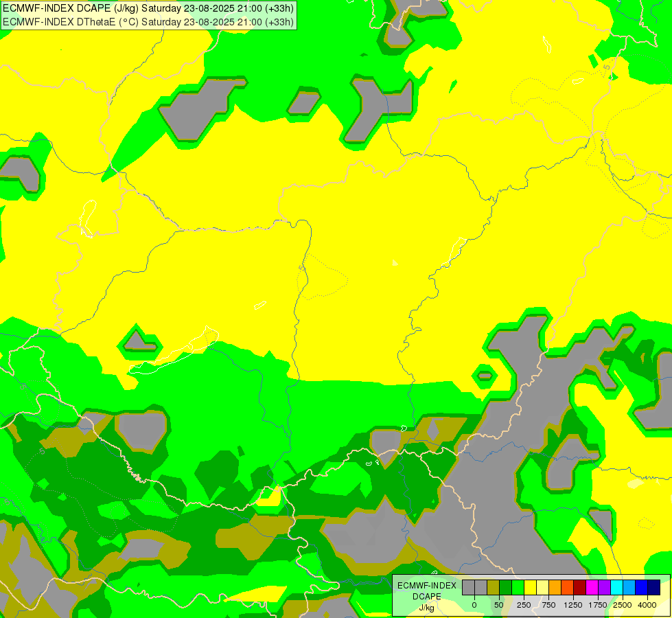
Task: Pick the magenta legend swatch
Action: coord(592,587)
